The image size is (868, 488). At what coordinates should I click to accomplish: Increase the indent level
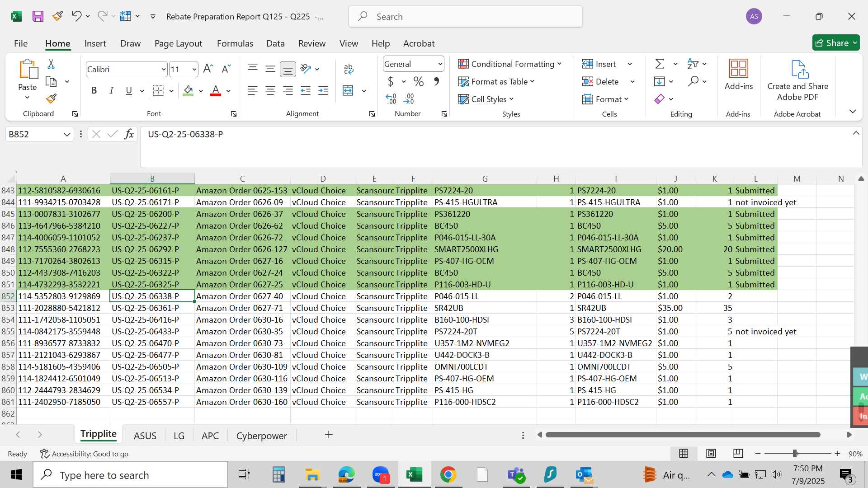pos(323,91)
